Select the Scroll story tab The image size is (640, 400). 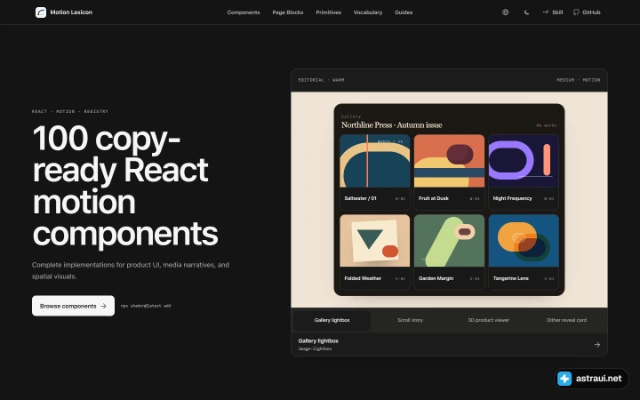tap(410, 320)
